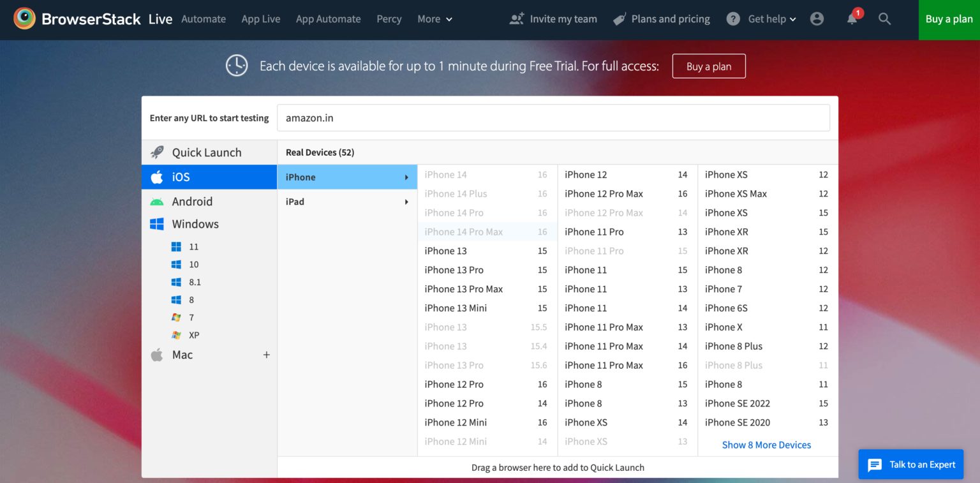Screen dimensions: 980x483
Task: Switch to the Automate product
Action: pos(204,19)
